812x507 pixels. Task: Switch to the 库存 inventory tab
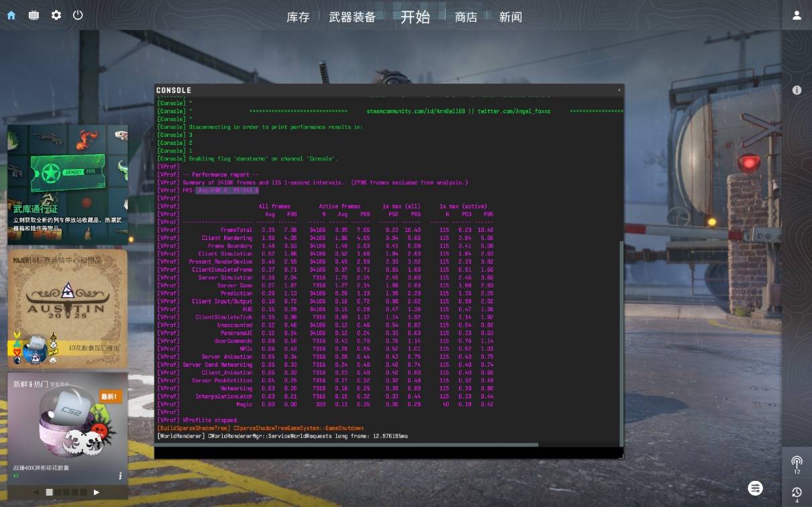click(298, 17)
